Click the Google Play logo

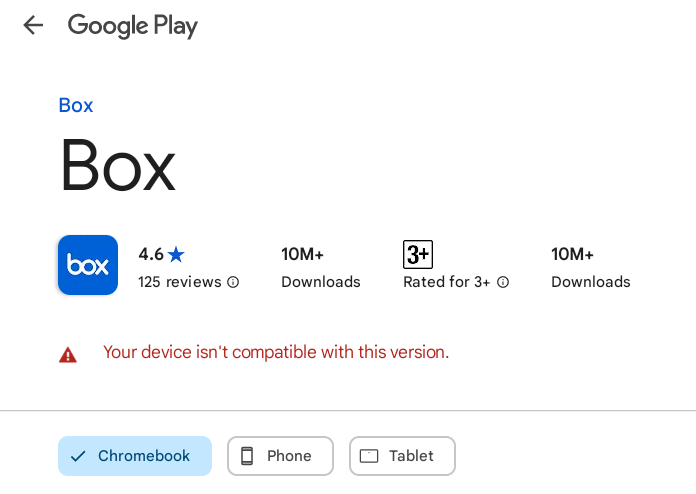132,26
